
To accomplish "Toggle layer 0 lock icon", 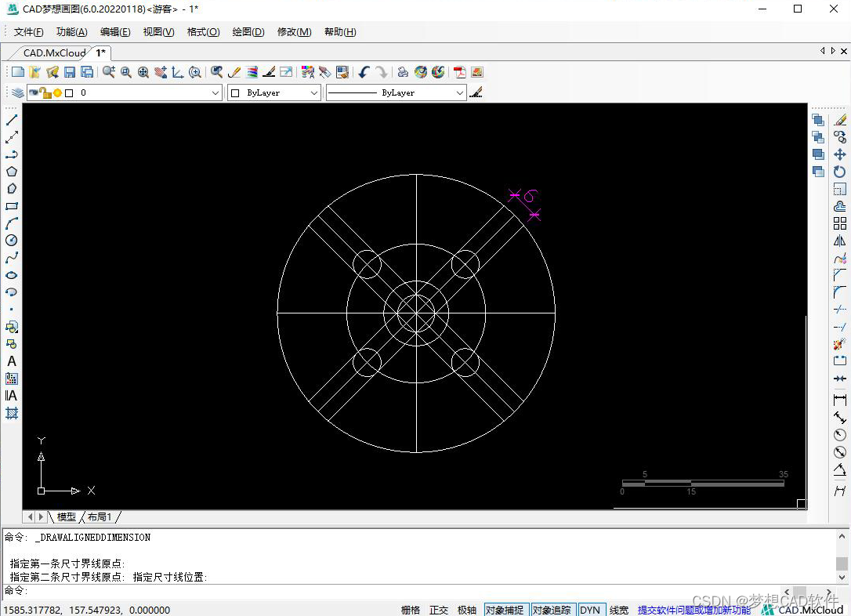I will (45, 92).
